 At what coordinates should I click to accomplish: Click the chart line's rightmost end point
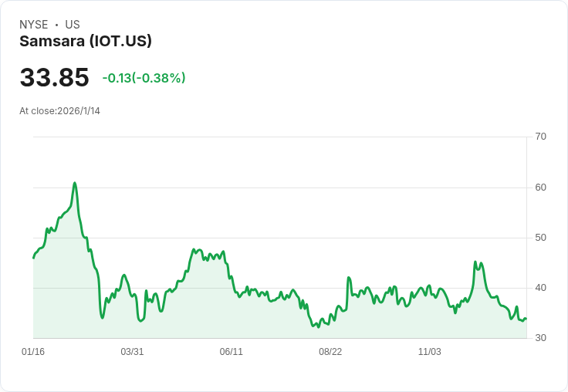(x=526, y=319)
